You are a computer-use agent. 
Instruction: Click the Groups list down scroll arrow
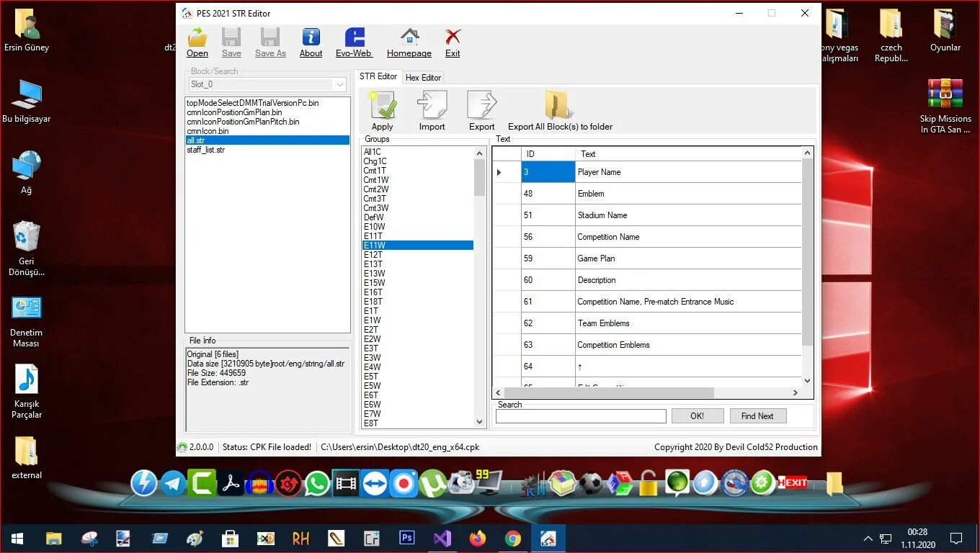(x=480, y=423)
